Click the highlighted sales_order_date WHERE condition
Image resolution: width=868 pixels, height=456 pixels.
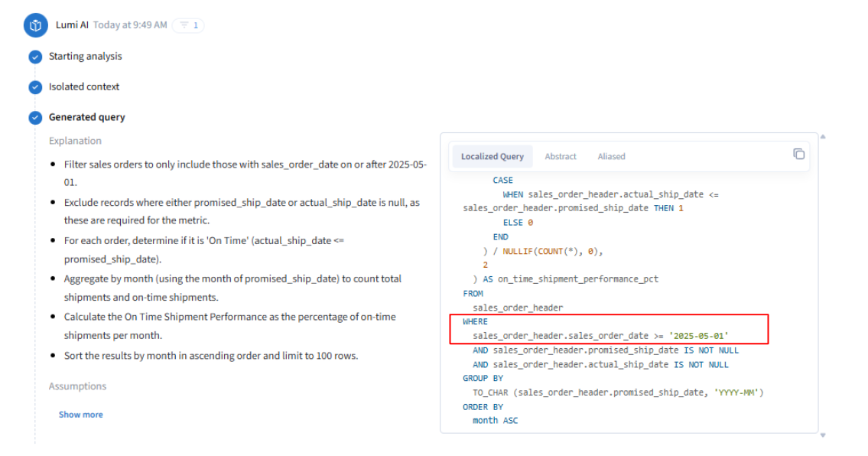(600, 336)
